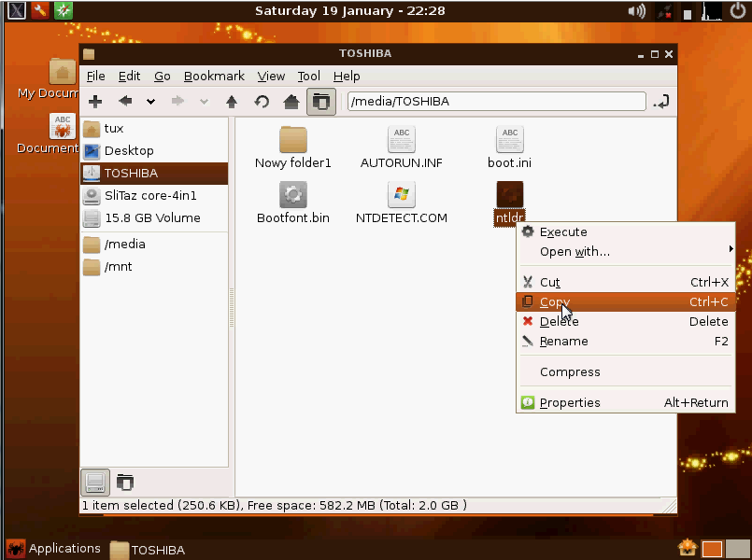Viewport: 752px width, 560px height.
Task: Choose Compress in the context menu
Action: pos(625,372)
